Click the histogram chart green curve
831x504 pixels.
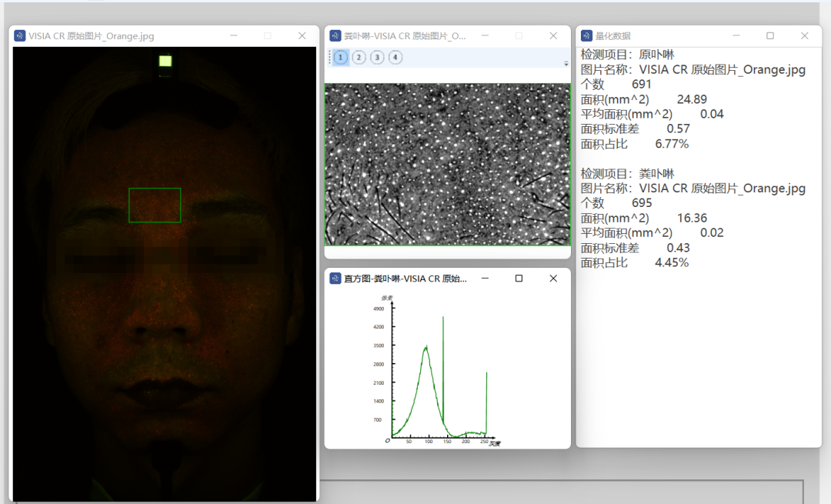pyautogui.click(x=439, y=376)
